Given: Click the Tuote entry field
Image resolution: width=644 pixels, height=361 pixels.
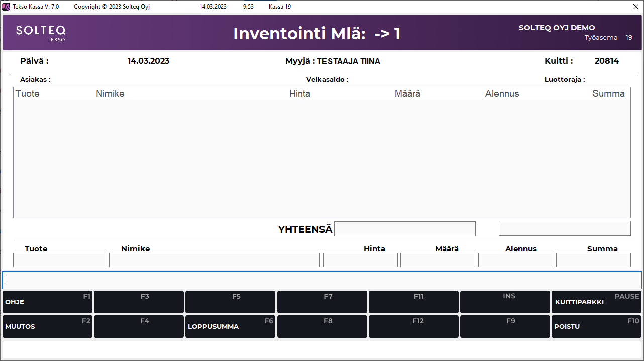Looking at the screenshot, I should 59,260.
